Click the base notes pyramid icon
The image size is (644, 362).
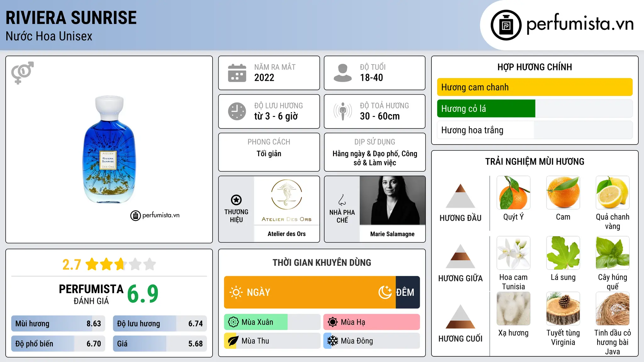click(x=460, y=316)
